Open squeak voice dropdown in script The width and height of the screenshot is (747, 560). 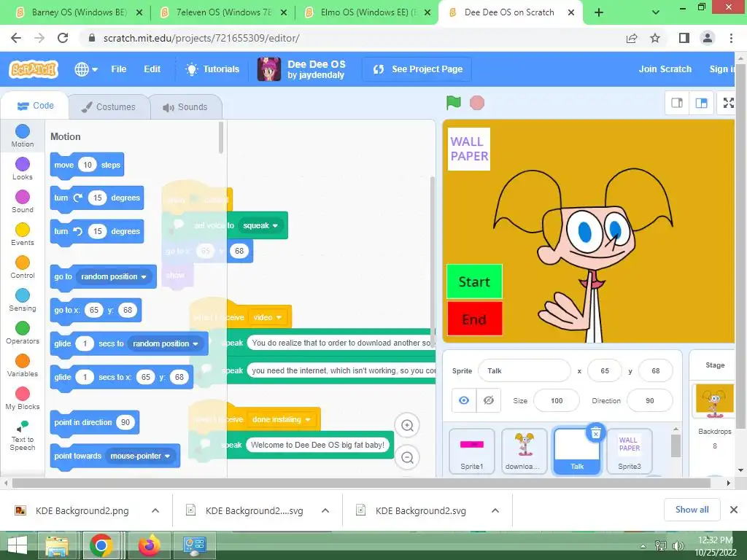coord(260,225)
